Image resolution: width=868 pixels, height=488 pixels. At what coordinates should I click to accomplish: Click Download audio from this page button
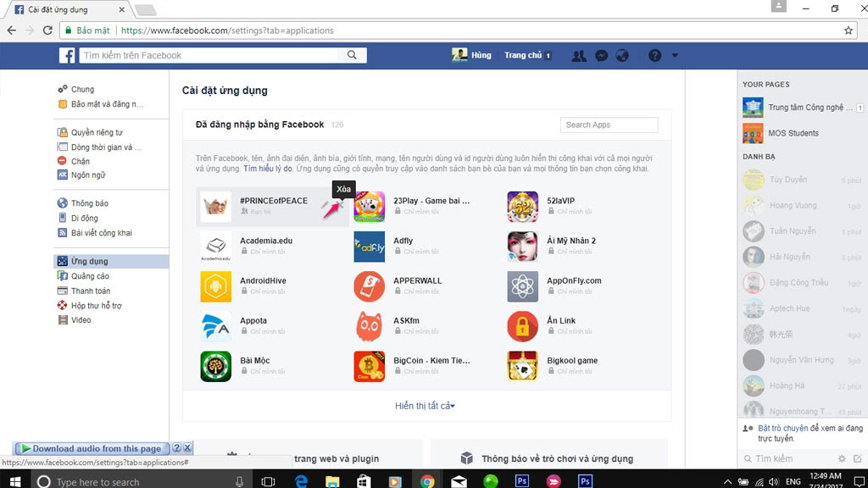(x=92, y=449)
